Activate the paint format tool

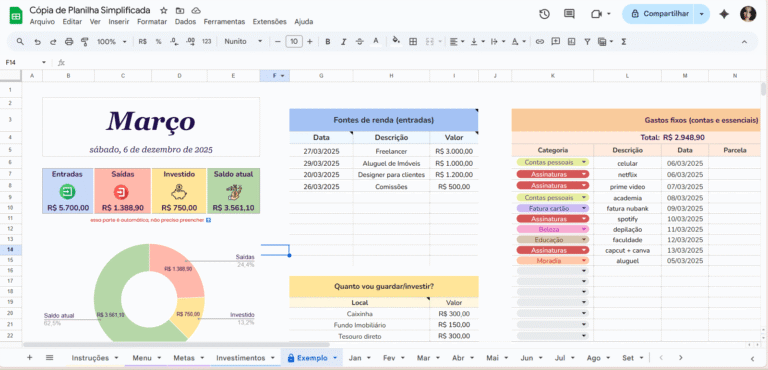84,42
